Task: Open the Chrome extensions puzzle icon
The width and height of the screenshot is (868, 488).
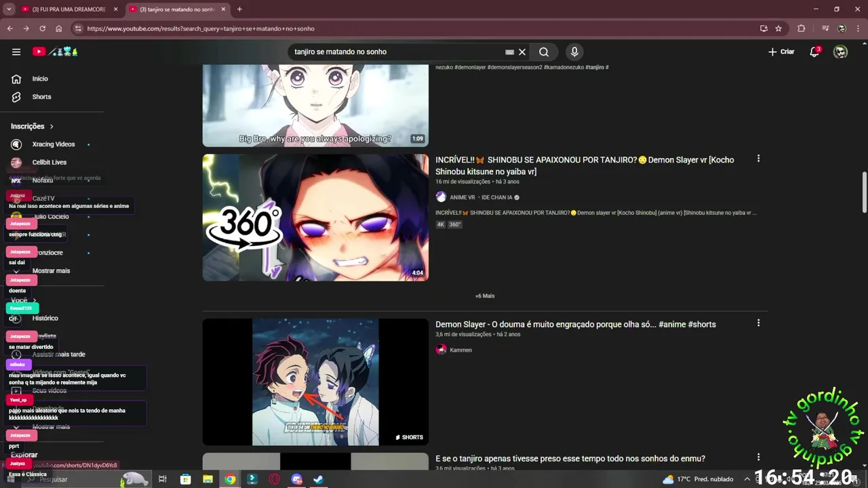Action: pyautogui.click(x=802, y=28)
